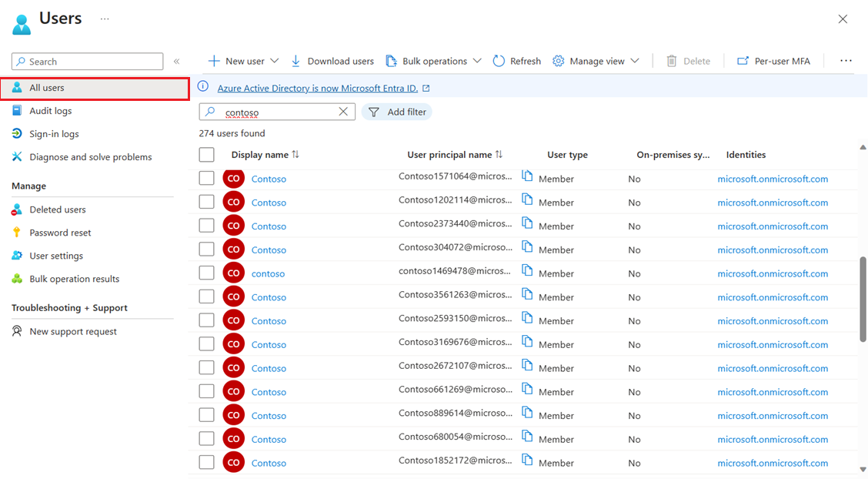
Task: Check the lowercase contoso1469478 user row
Action: (206, 273)
